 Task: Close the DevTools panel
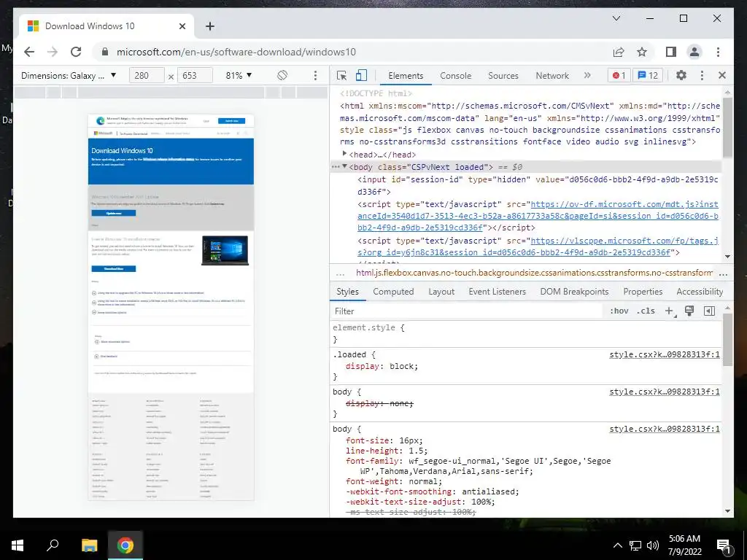click(x=722, y=75)
